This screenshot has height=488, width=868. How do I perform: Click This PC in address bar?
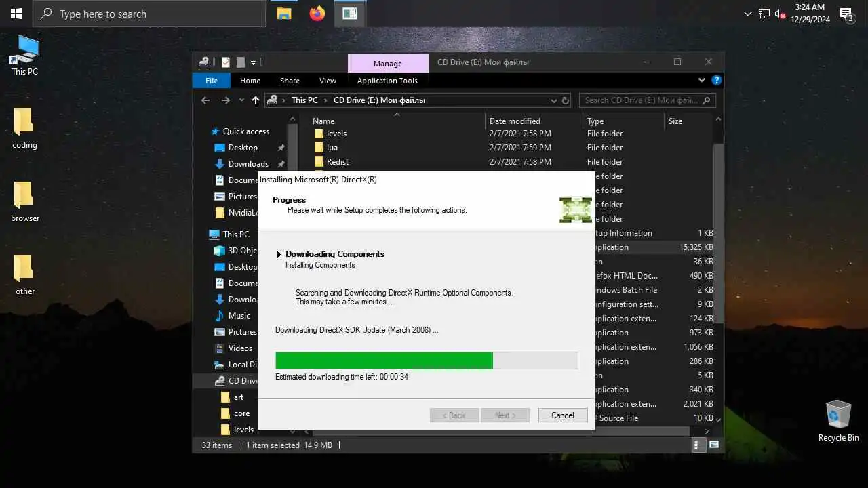click(x=304, y=100)
